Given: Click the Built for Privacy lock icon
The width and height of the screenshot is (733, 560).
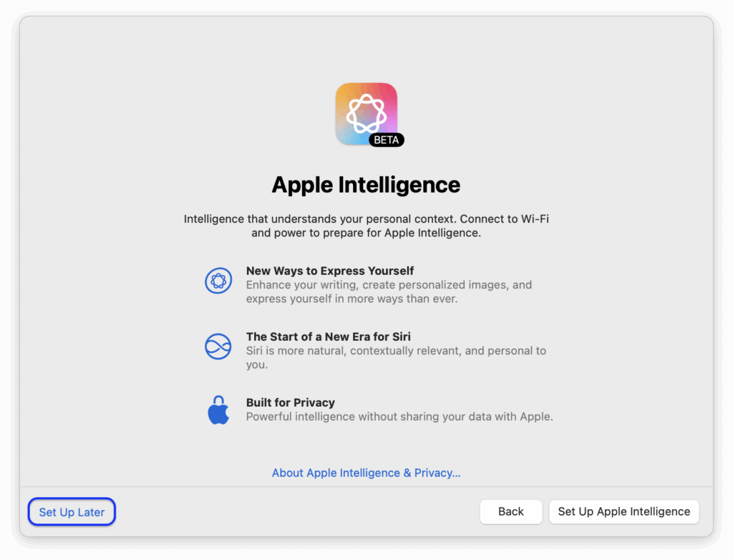Looking at the screenshot, I should pyautogui.click(x=218, y=410).
